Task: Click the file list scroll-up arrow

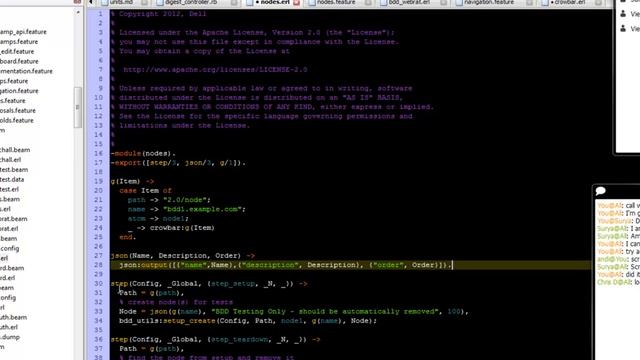Action: coord(78,13)
